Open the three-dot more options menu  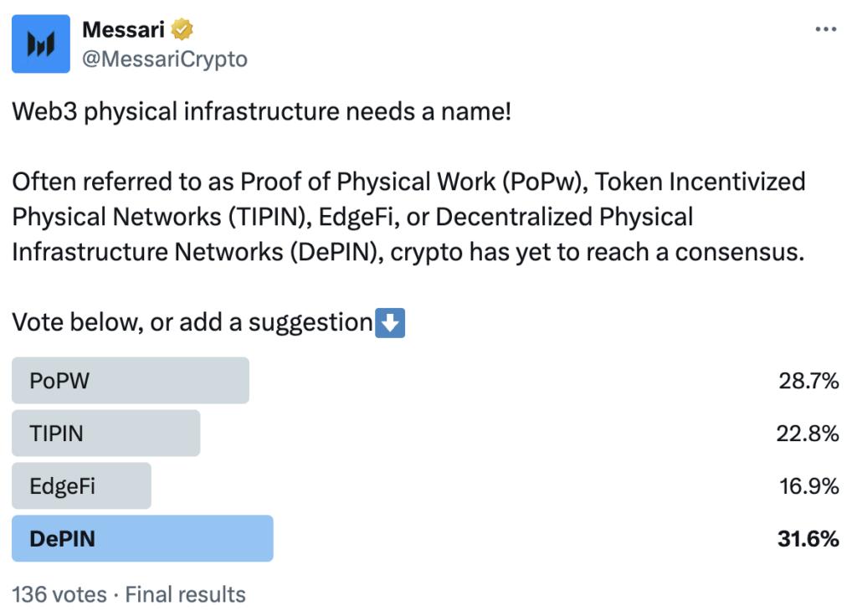click(825, 29)
